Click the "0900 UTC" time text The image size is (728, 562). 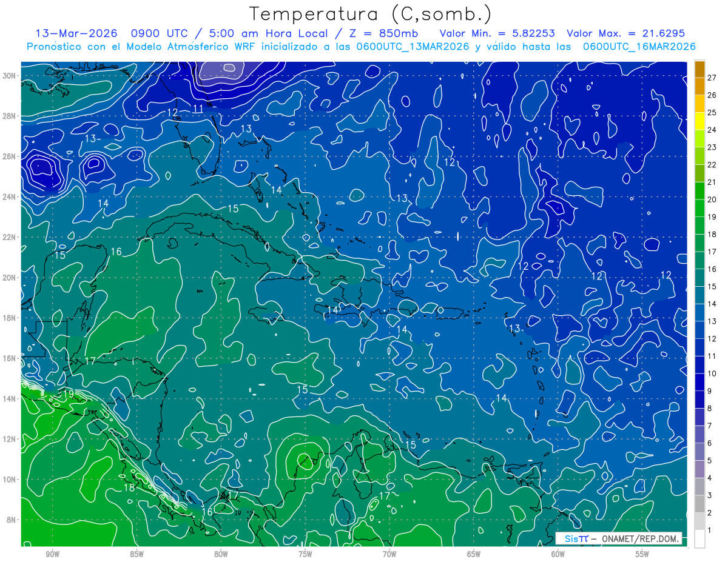coord(162,33)
